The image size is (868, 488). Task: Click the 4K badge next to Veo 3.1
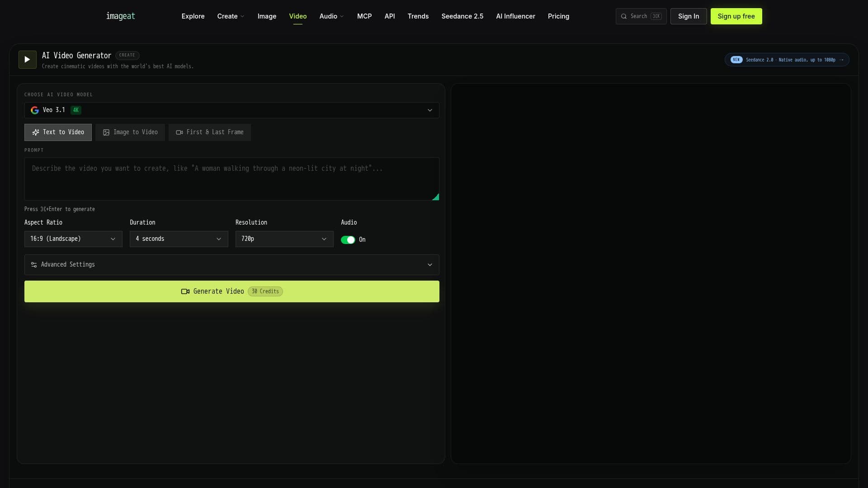point(76,110)
